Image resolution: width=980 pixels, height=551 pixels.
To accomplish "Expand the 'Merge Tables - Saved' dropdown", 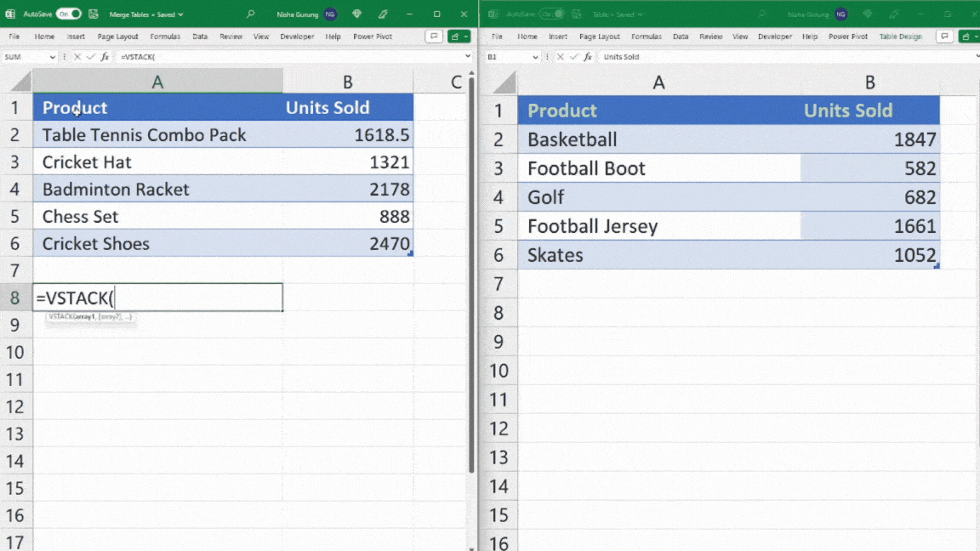I will [179, 14].
